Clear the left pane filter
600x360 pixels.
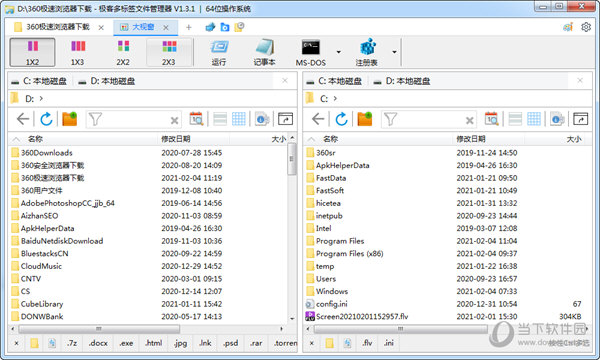coord(174,120)
